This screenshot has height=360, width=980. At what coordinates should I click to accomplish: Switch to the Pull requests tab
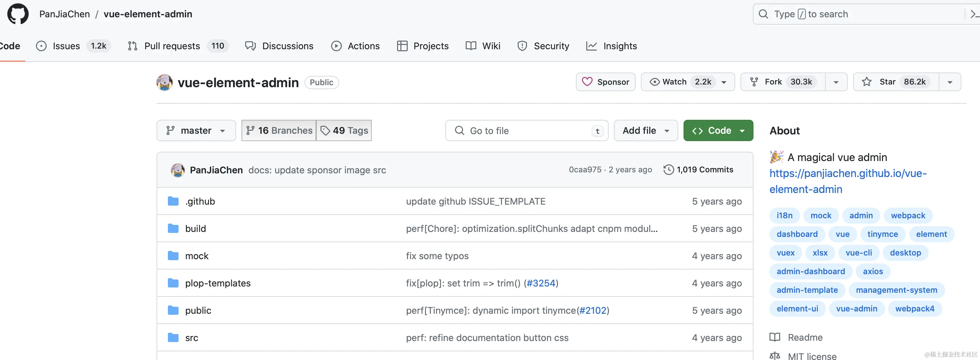(172, 46)
